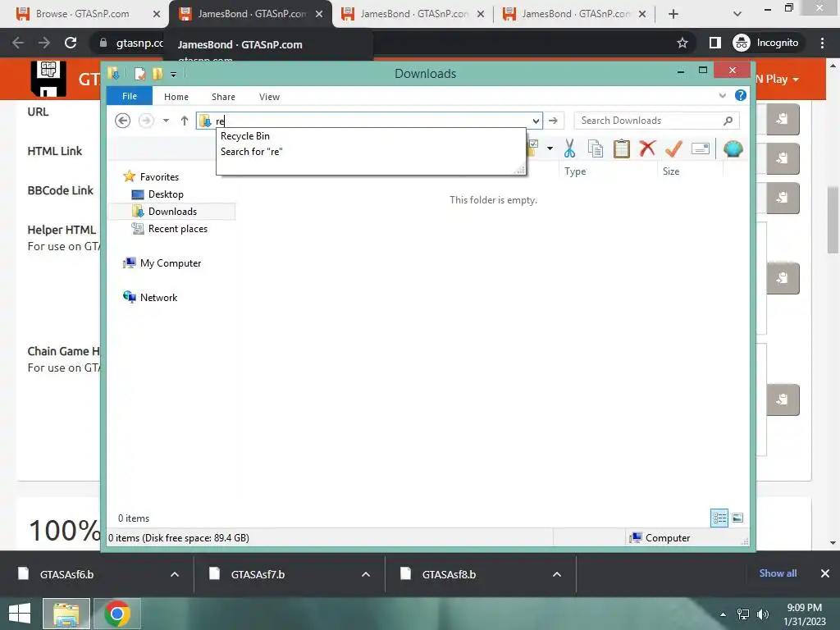Open the Home ribbon tab
Screen dimensions: 840x630
[x=176, y=97]
